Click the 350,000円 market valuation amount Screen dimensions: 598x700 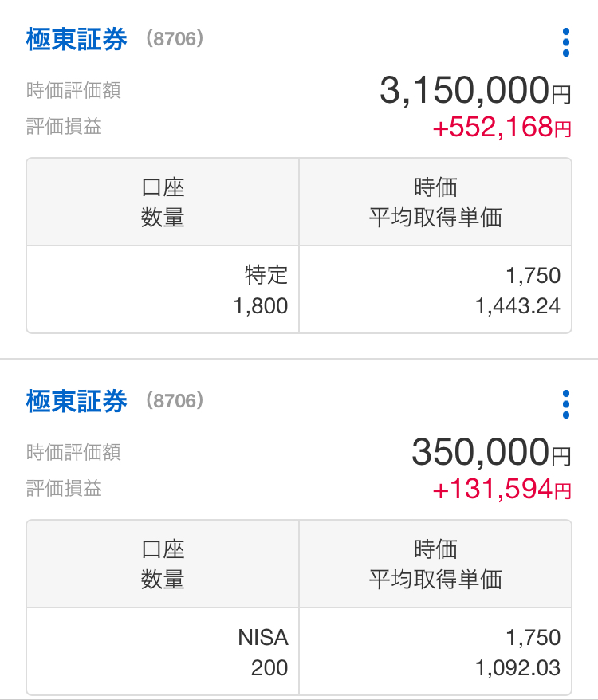[x=491, y=454]
